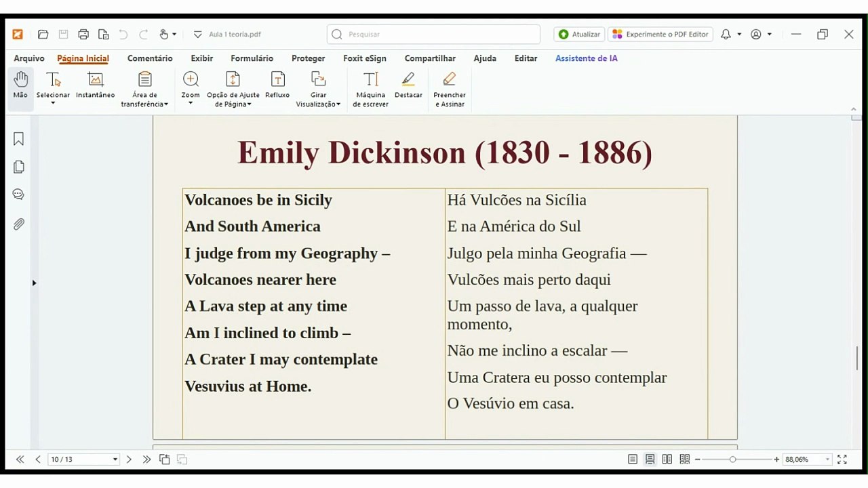The width and height of the screenshot is (868, 488).
Task: Click the Atualizar update button
Action: click(x=579, y=35)
